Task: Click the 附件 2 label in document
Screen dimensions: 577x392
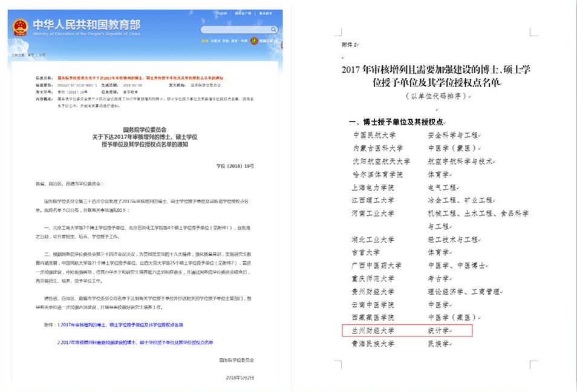Action: [x=350, y=45]
